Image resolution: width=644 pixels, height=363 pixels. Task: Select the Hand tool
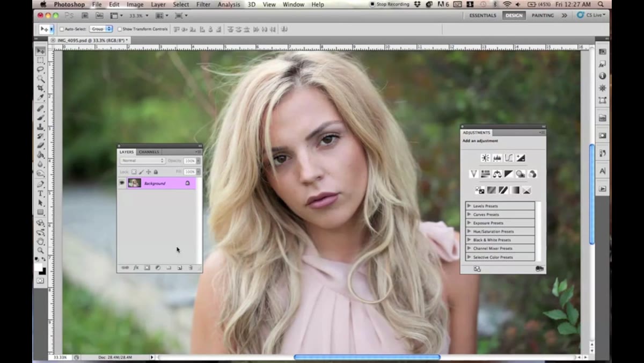pos(40,241)
